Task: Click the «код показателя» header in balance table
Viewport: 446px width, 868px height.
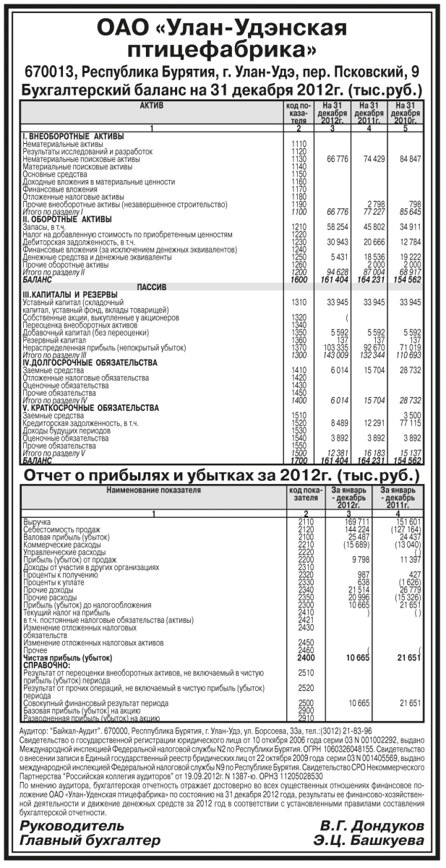Action: (298, 113)
